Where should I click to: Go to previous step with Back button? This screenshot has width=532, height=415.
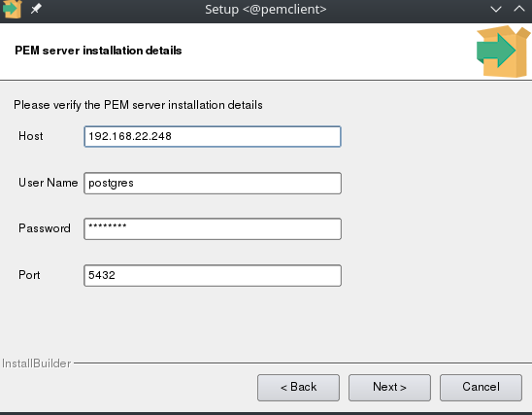[x=298, y=388]
